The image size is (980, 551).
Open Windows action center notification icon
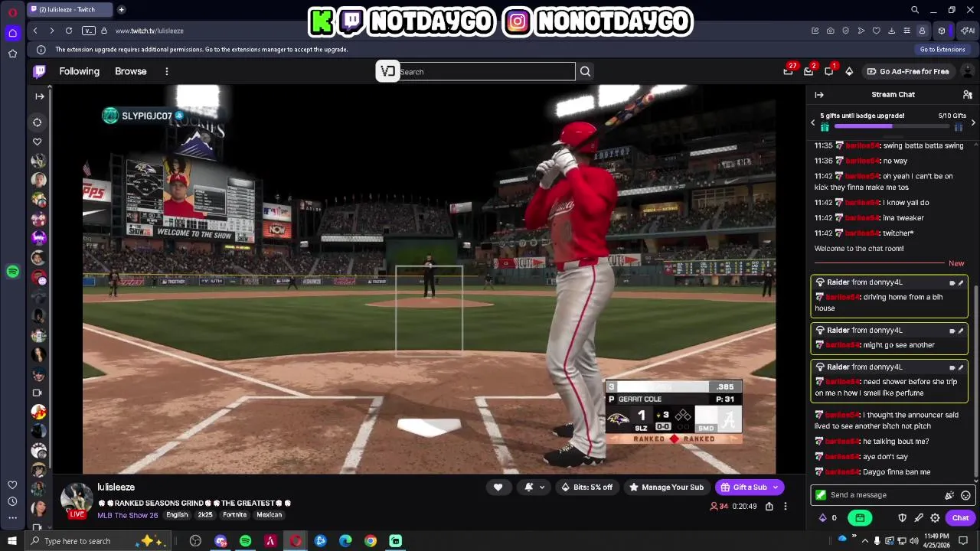(963, 541)
